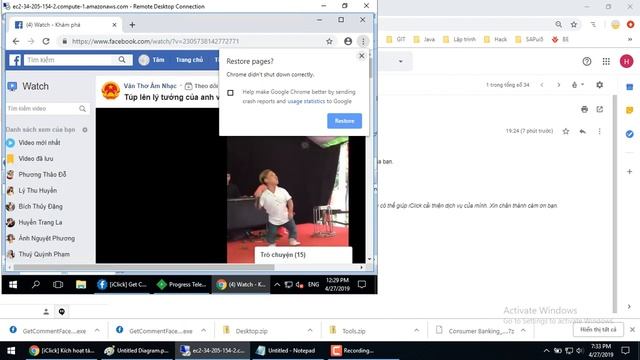The image size is (640, 360).
Task: Open Google apps grid in Gmail
Action: (606, 61)
